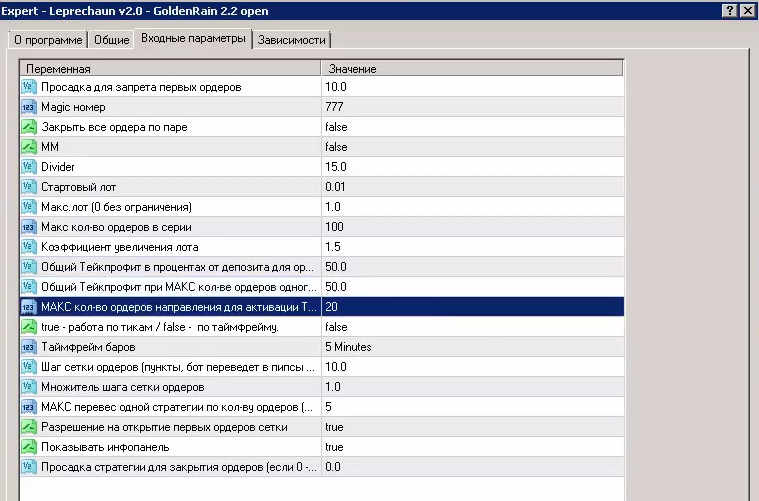The image size is (759, 501).
Task: Open the Закрыть все ордера по паре value list
Action: point(336,127)
